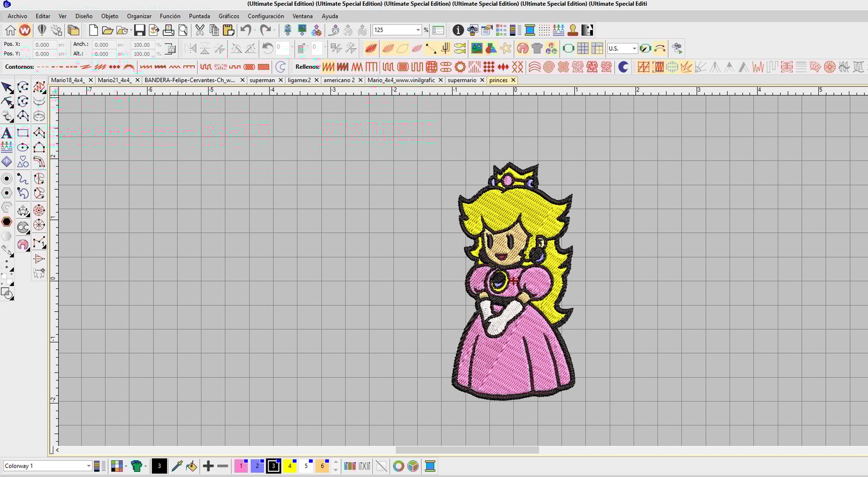Toggle the show bitmap image icon

(477, 49)
